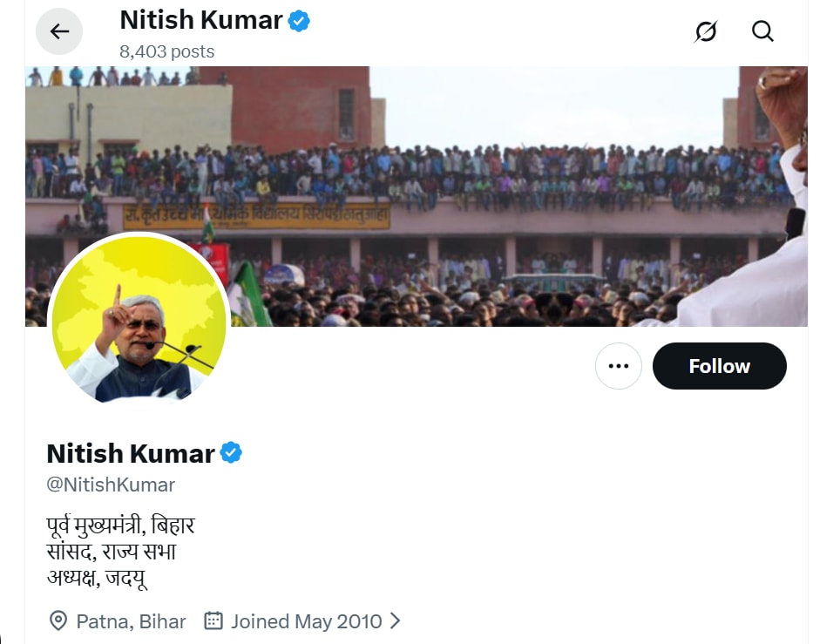Viewport: 840px width, 644px height.
Task: Click the Nitish Kumar display name
Action: coord(127,452)
